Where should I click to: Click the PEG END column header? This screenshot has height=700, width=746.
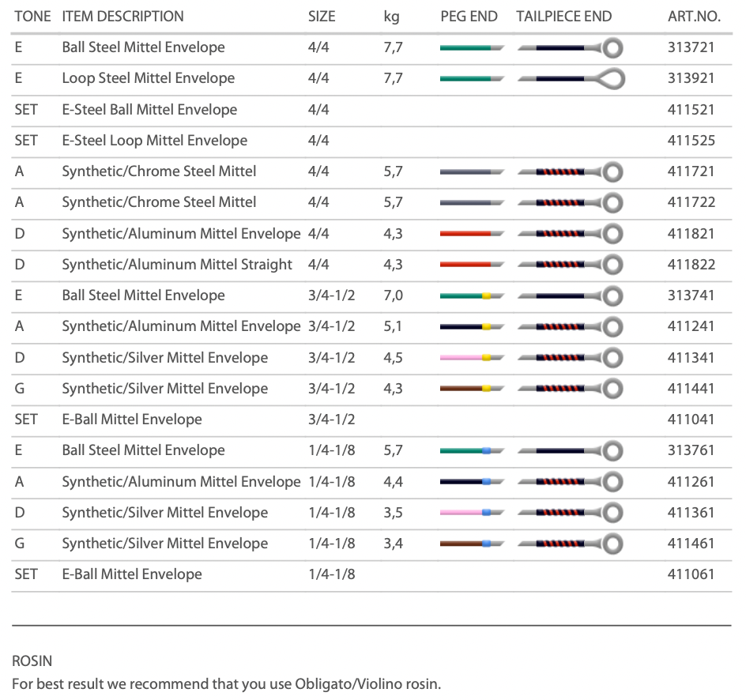[x=469, y=16]
